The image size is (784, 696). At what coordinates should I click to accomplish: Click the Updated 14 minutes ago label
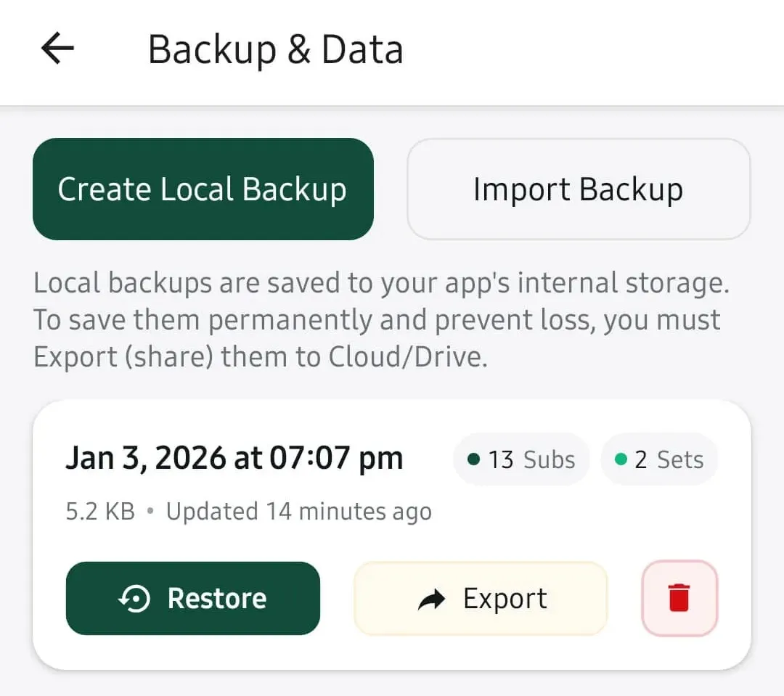298,512
